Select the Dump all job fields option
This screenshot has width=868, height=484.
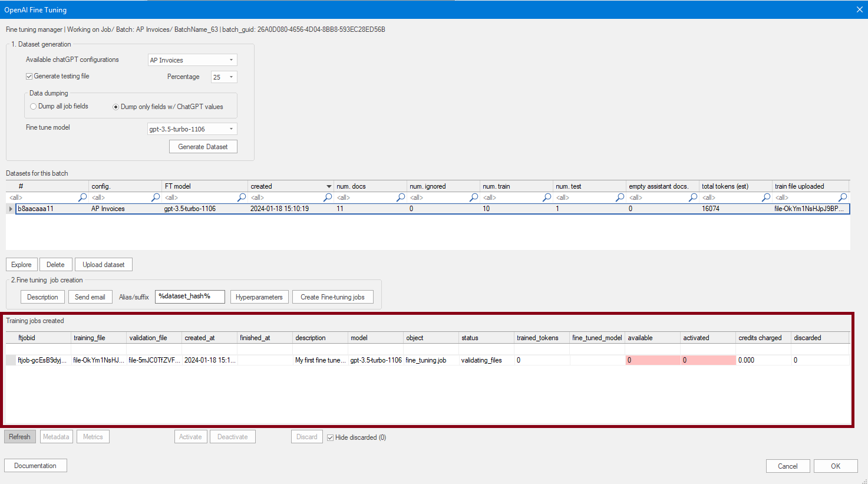coord(34,107)
